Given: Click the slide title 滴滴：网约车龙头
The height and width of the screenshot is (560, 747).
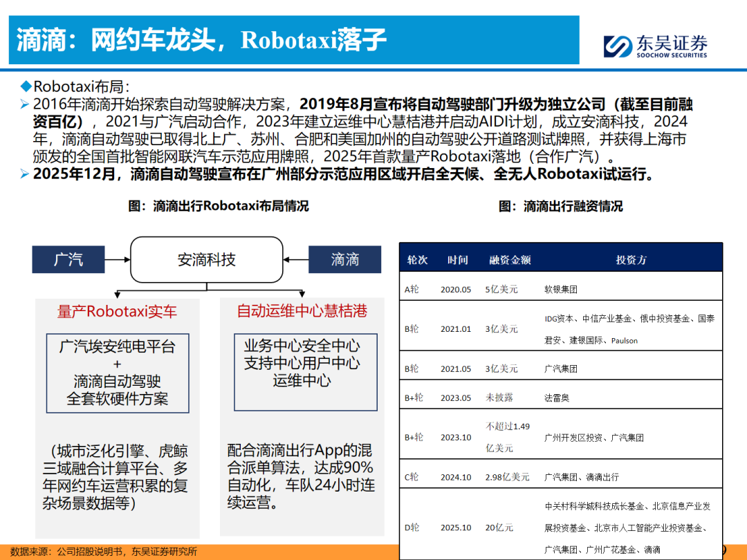Looking at the screenshot, I should tap(201, 40).
